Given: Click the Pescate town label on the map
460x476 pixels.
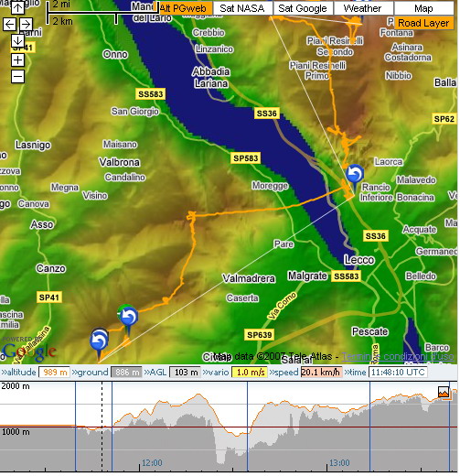Looking at the screenshot, I should [x=370, y=331].
